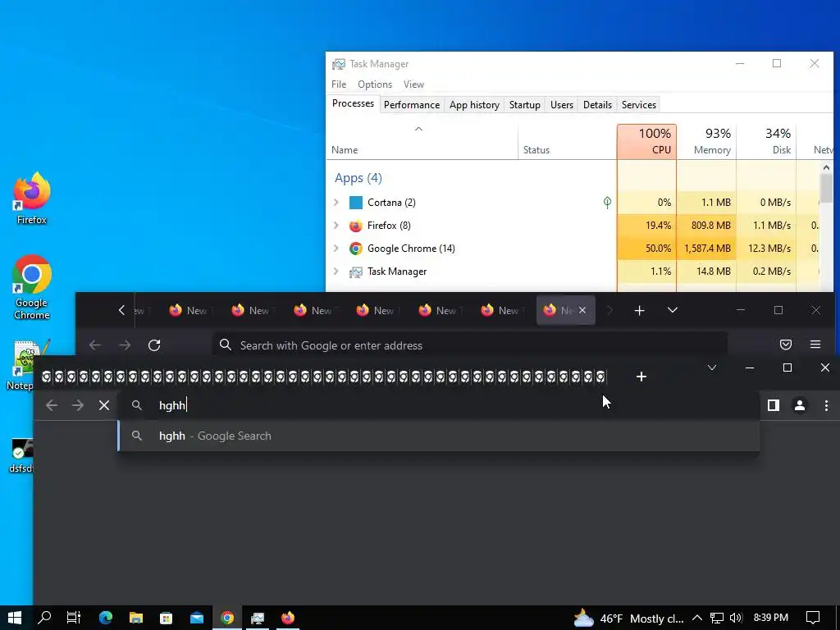Open File Explorer from taskbar
Viewport: 840px width, 630px height.
coord(136,618)
